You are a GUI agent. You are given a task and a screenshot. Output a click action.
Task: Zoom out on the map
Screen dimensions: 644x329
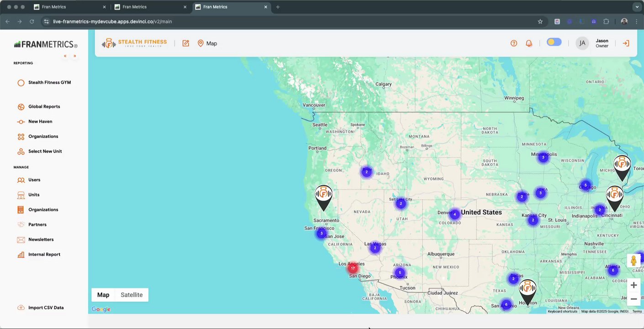(633, 299)
